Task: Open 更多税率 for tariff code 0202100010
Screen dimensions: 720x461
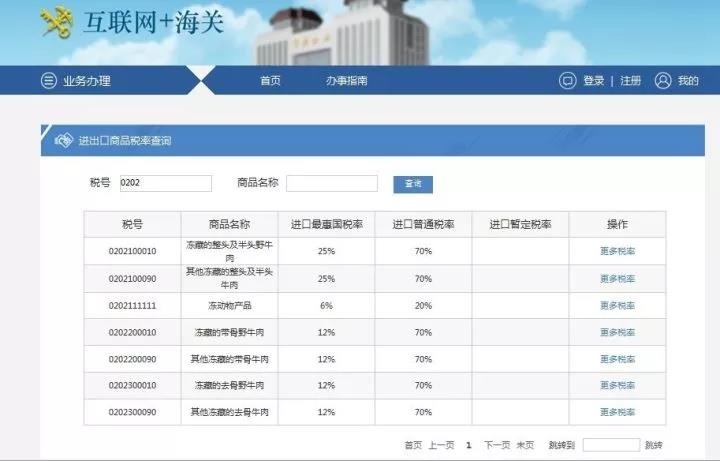Action: click(x=617, y=251)
